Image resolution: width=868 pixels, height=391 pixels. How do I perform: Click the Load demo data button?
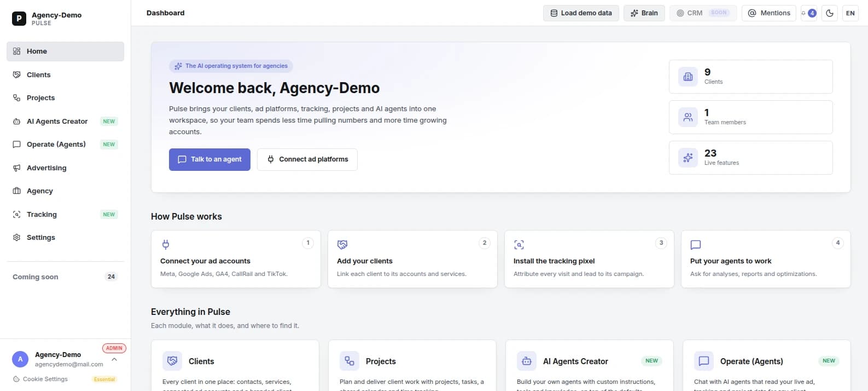581,13
